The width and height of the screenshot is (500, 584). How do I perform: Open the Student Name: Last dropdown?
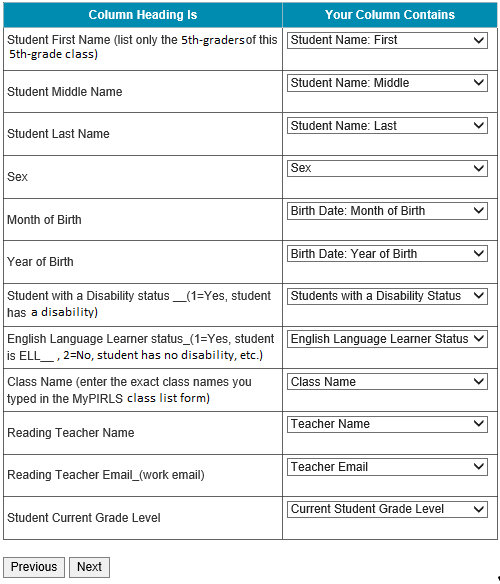click(387, 126)
